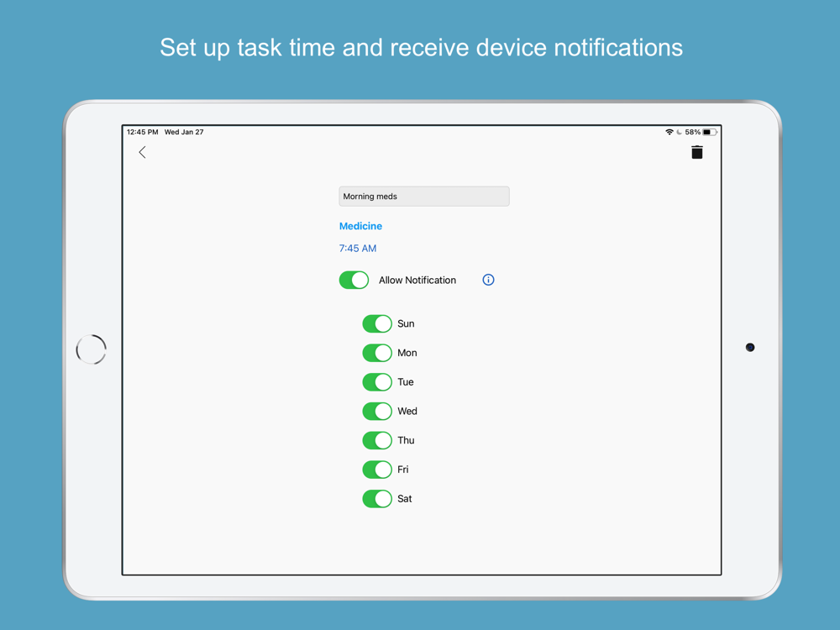Go back using the back chevron
The height and width of the screenshot is (630, 840).
(x=143, y=152)
